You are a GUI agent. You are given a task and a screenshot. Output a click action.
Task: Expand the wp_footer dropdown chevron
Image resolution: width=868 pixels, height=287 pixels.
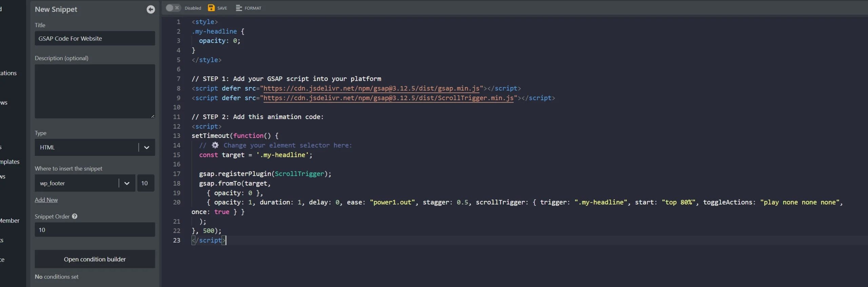point(127,183)
